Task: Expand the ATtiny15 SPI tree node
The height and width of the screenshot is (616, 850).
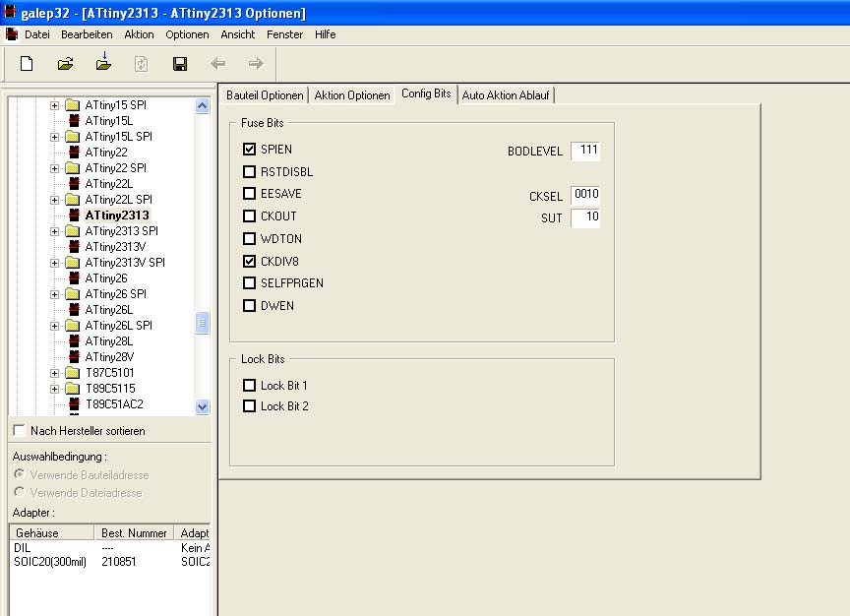Action: 55,105
